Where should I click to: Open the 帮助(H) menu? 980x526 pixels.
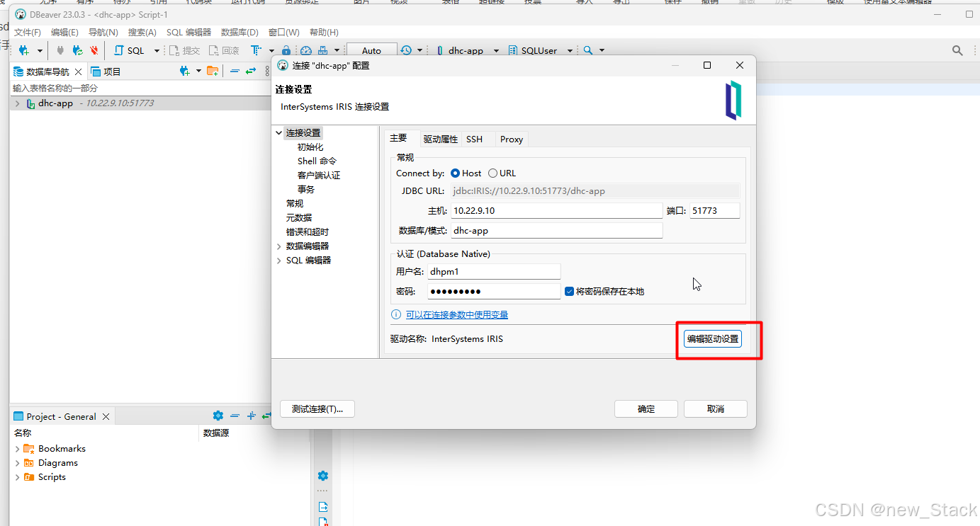pyautogui.click(x=324, y=33)
